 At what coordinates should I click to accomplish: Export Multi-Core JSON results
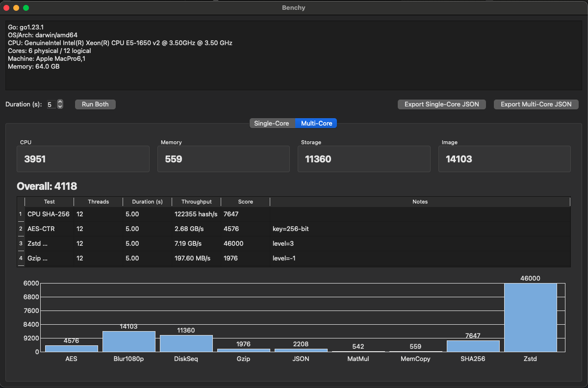pos(536,104)
